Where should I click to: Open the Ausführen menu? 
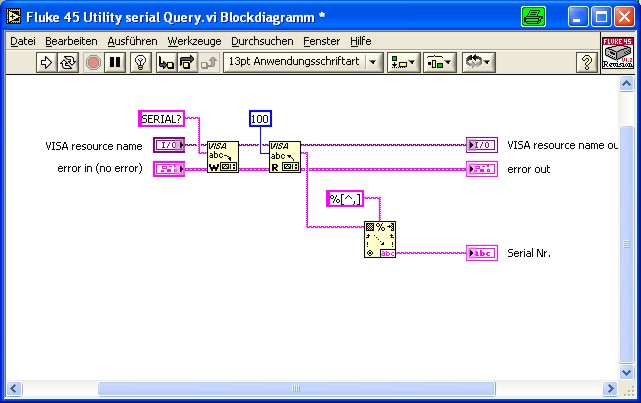[132, 41]
